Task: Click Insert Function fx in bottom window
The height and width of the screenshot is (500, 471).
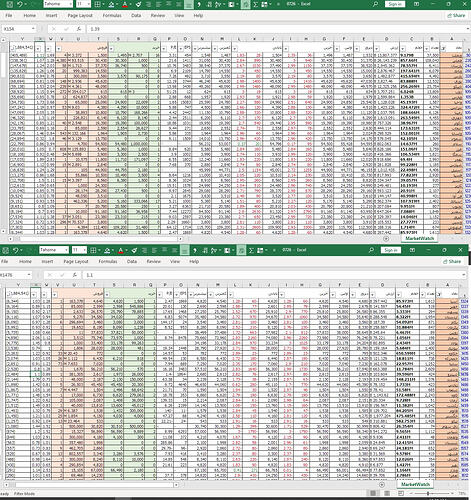Action: (x=75, y=275)
